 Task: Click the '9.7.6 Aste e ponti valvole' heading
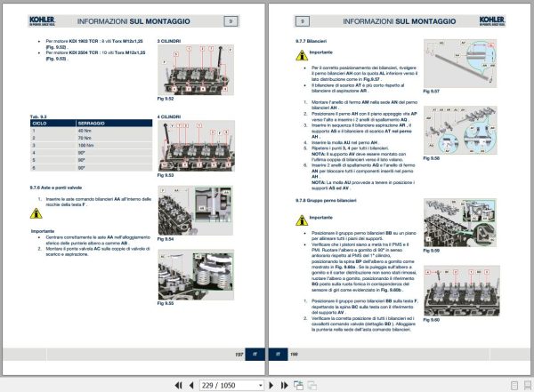pyautogui.click(x=56, y=188)
